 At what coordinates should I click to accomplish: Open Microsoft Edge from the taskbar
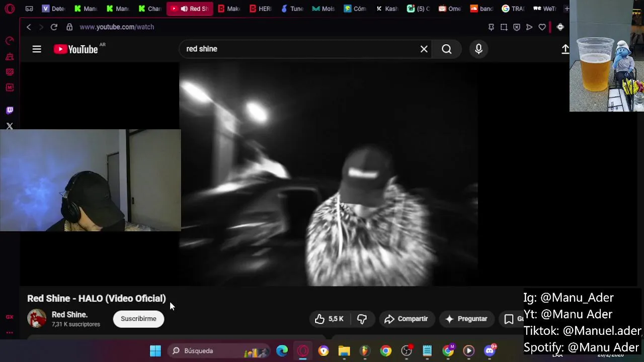pyautogui.click(x=282, y=351)
